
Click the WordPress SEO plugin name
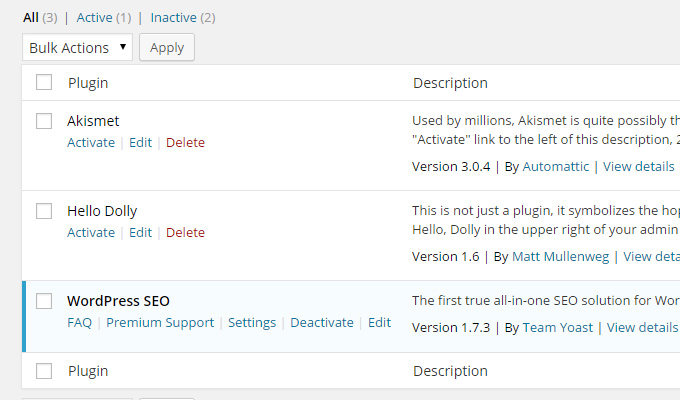(118, 301)
